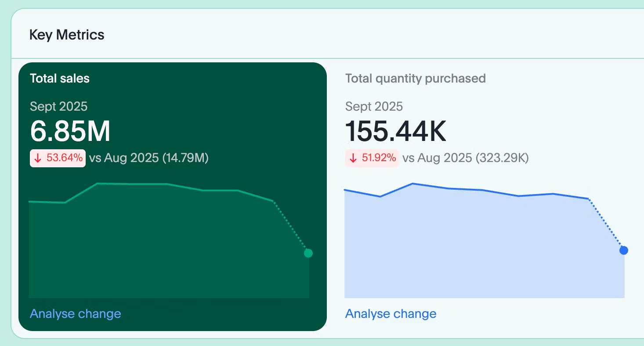Image resolution: width=644 pixels, height=346 pixels.
Task: Select the Total quantity purchased card title
Action: pos(415,79)
